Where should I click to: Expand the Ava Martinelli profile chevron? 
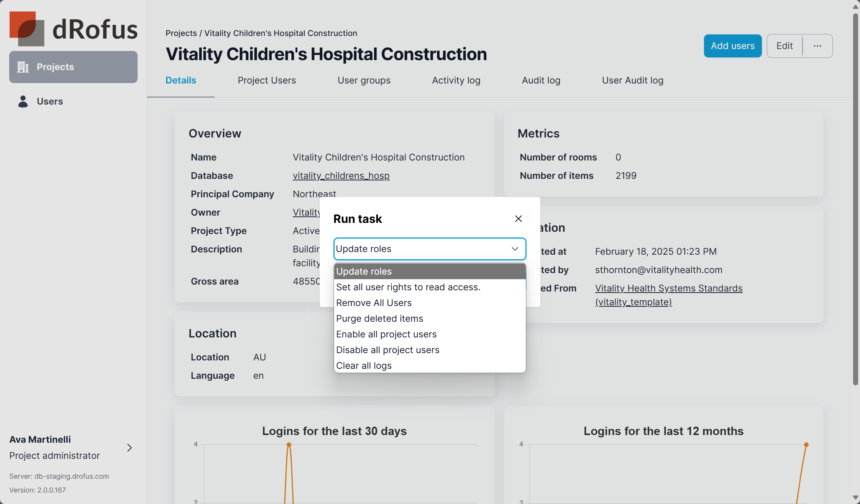point(130,448)
